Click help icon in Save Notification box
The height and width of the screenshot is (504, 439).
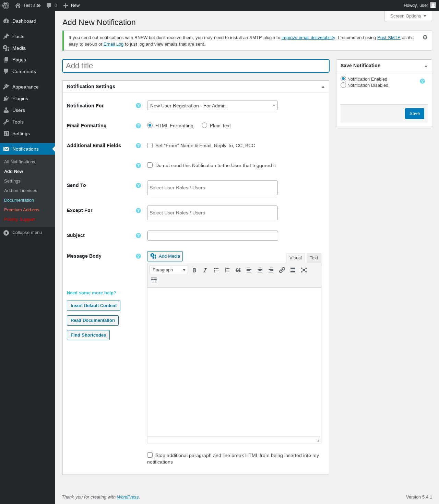click(422, 81)
